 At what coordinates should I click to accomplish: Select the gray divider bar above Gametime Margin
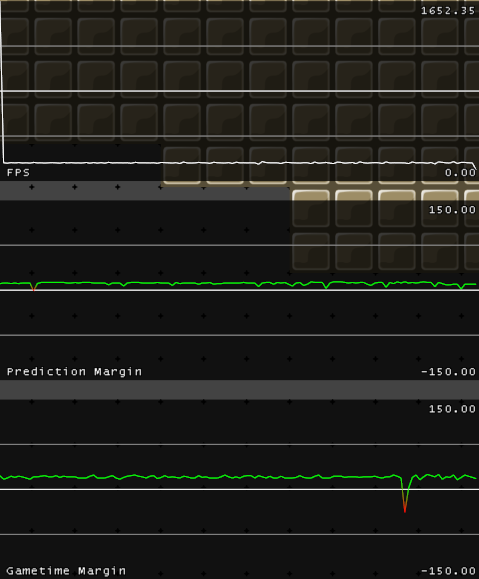click(x=239, y=390)
